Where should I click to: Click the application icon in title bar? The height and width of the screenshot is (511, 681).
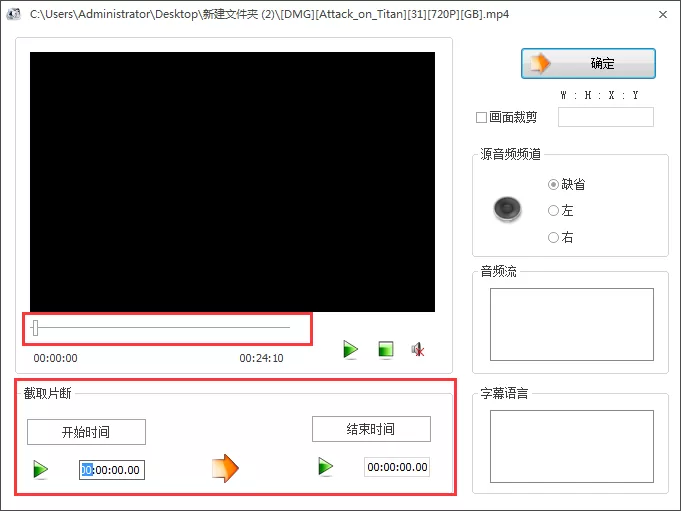point(13,14)
